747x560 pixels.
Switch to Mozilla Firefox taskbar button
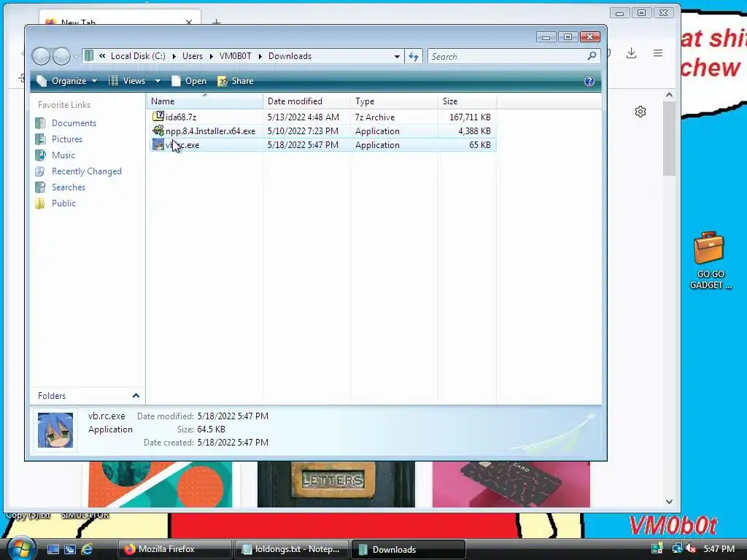tap(175, 549)
